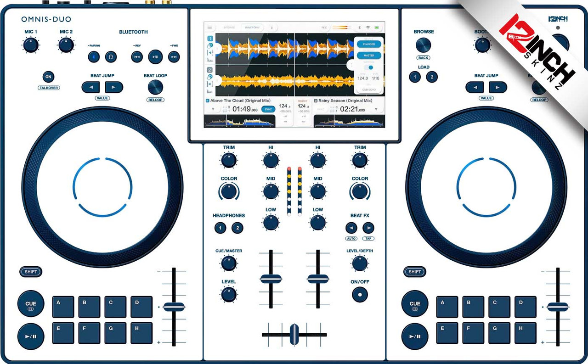Click the info icon on the touchscreen
The width and height of the screenshot is (588, 364).
271,28
